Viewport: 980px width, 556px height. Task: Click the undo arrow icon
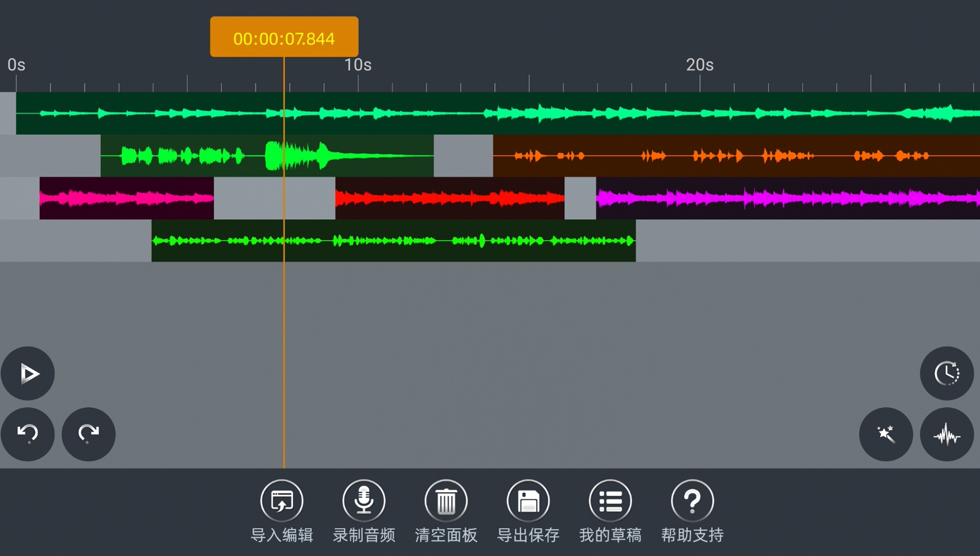point(28,434)
